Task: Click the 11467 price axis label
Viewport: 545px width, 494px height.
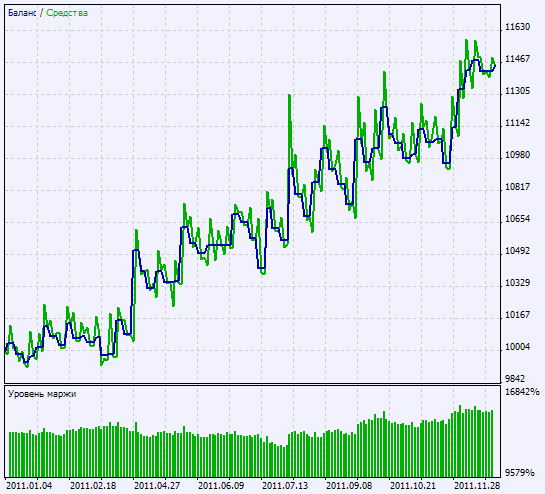Action: 517,59
